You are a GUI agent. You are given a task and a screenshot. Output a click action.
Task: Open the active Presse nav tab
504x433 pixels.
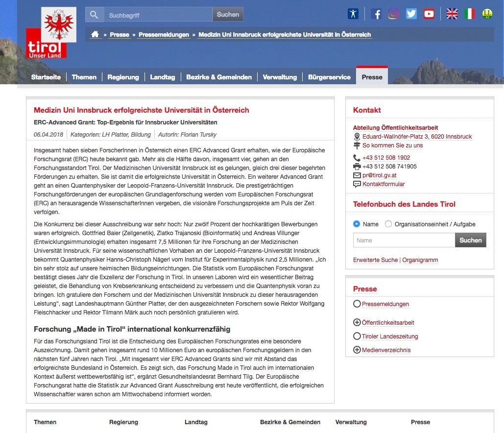click(372, 76)
